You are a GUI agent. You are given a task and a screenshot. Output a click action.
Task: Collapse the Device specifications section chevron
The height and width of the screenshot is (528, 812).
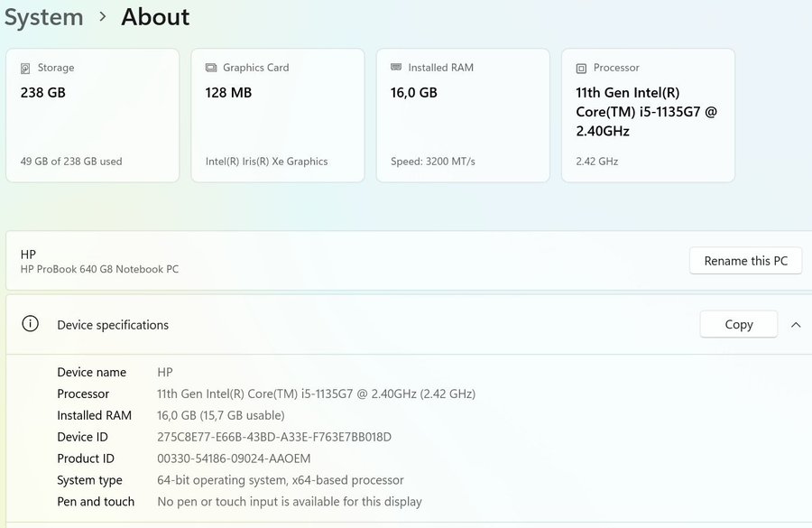pyautogui.click(x=796, y=325)
